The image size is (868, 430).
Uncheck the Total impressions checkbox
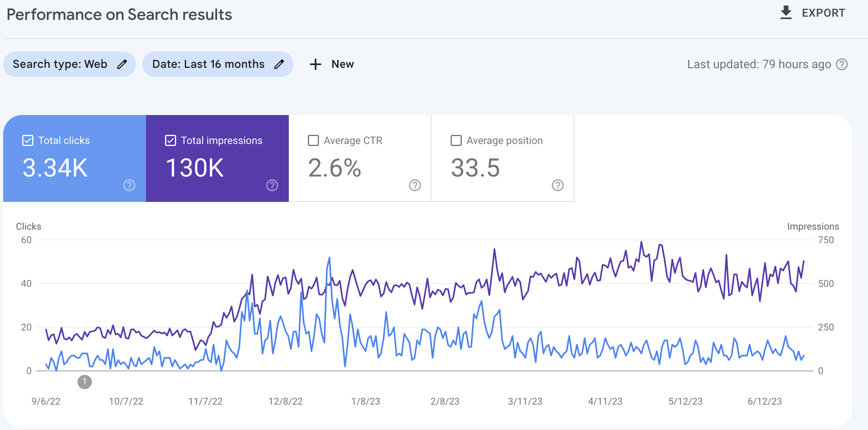(x=171, y=140)
